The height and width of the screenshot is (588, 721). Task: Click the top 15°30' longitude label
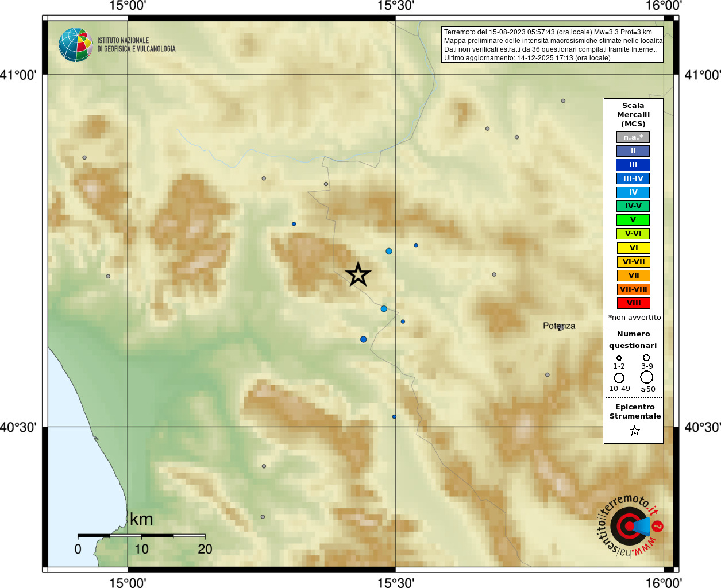[396, 6]
